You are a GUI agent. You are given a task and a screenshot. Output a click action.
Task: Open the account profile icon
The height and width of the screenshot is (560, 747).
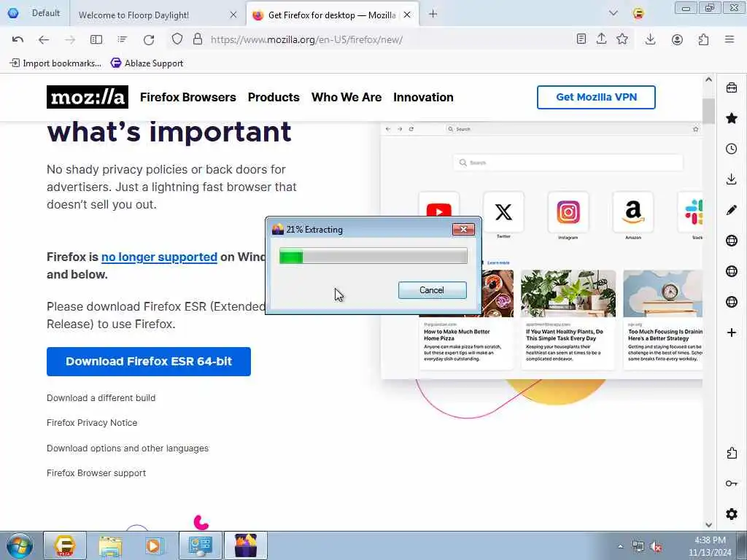pos(677,39)
